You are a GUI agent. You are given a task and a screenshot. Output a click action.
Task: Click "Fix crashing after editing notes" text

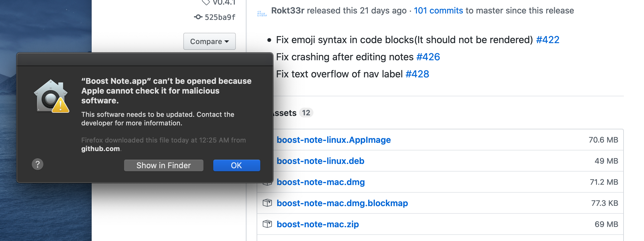[345, 57]
